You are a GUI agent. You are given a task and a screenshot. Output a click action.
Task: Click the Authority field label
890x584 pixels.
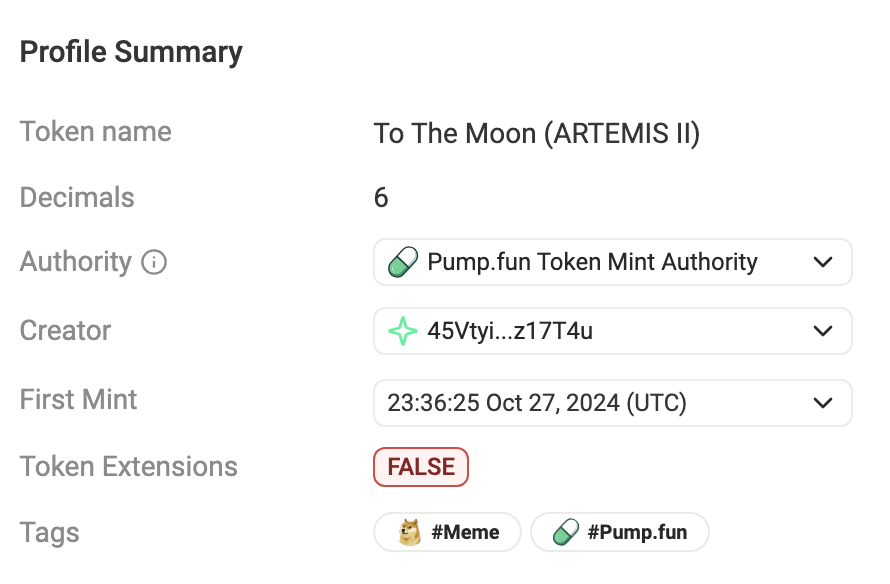[x=76, y=262]
